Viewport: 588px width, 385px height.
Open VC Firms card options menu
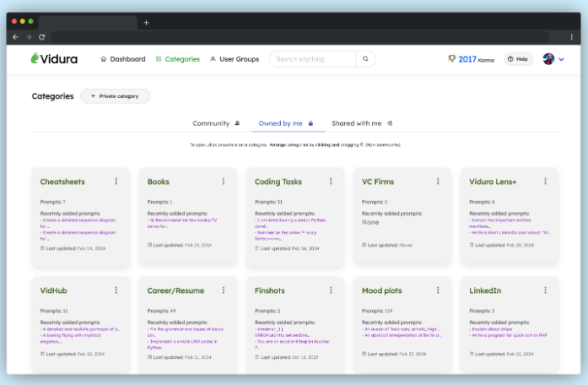click(438, 182)
